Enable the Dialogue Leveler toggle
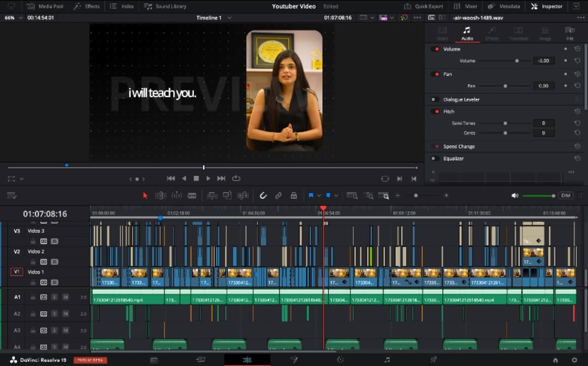 tap(435, 100)
